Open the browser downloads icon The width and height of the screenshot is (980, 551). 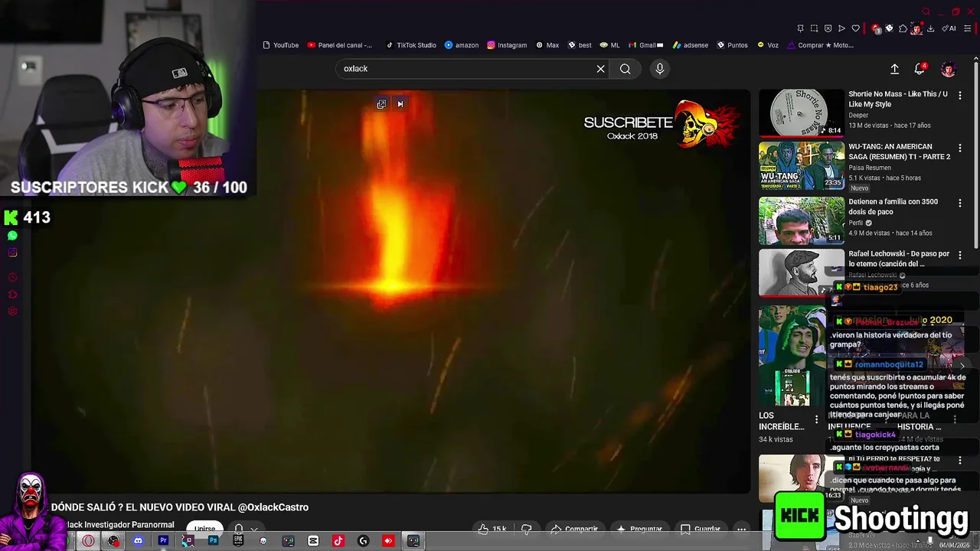(930, 28)
